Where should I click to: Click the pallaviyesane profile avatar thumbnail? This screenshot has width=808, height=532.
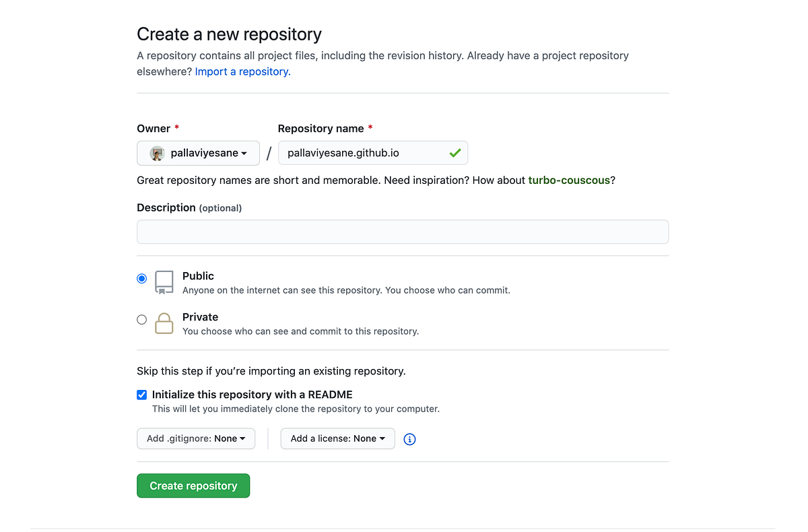tap(156, 153)
